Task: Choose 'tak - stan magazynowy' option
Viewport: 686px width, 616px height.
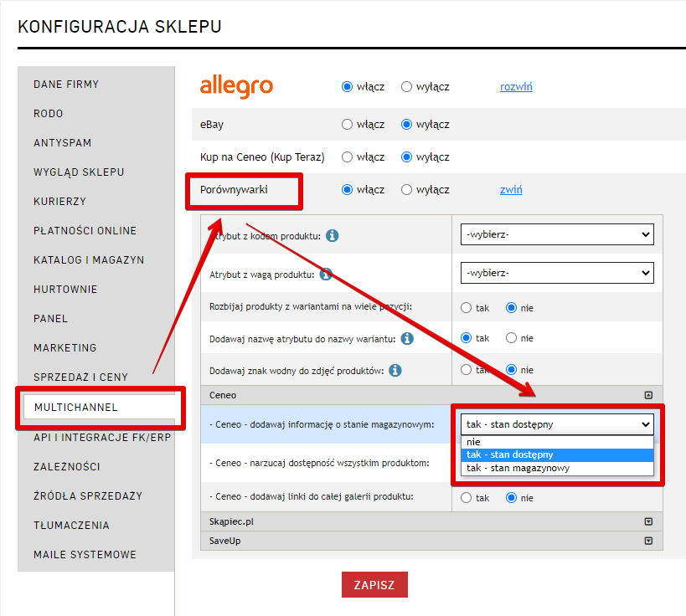Action: pyautogui.click(x=518, y=469)
